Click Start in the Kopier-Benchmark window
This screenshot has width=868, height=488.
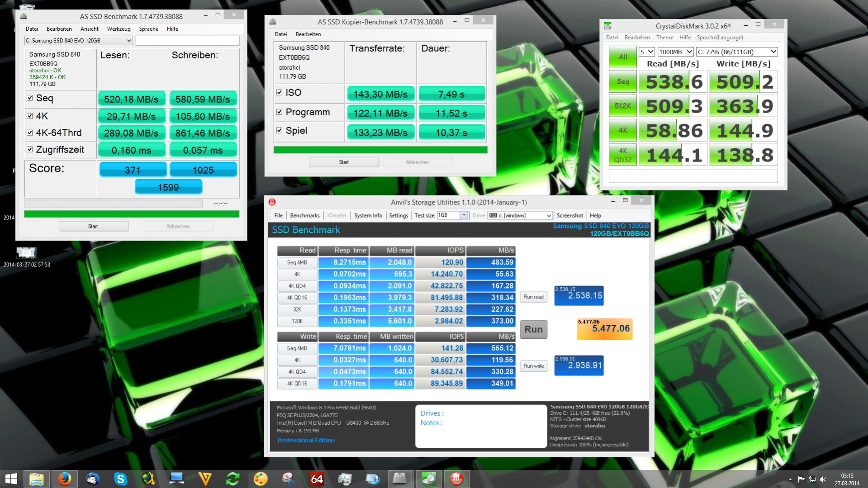pos(344,162)
